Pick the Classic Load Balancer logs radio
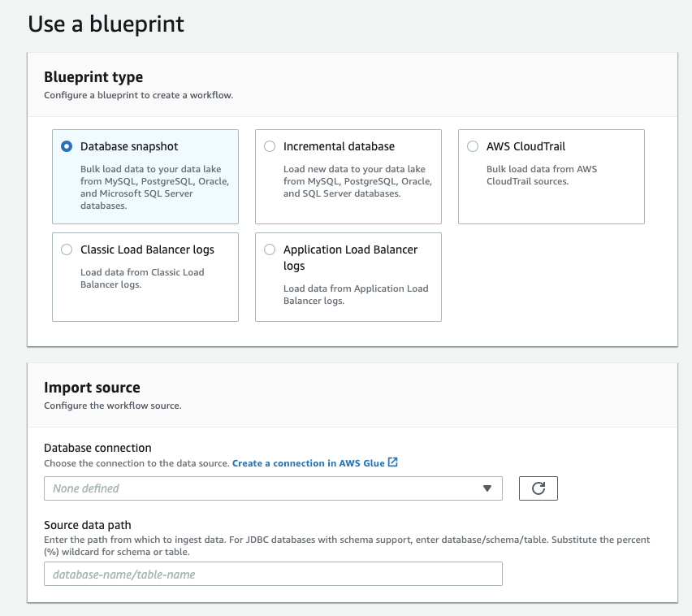 (67, 249)
